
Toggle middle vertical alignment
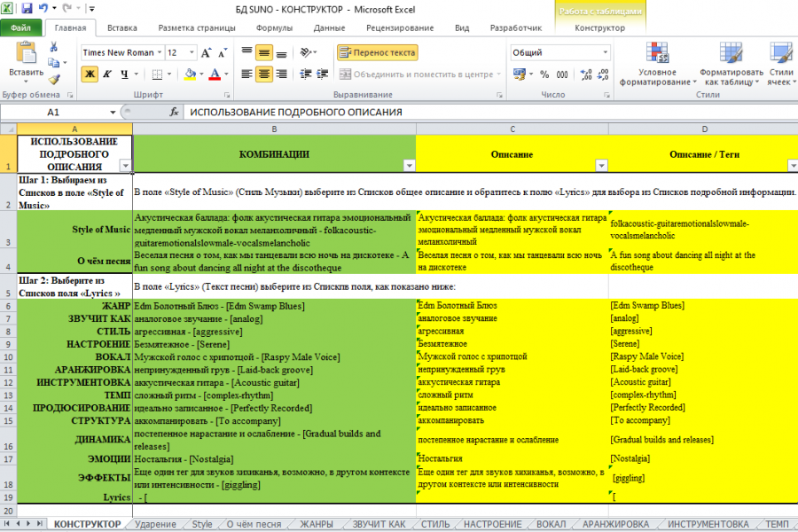coord(264,53)
